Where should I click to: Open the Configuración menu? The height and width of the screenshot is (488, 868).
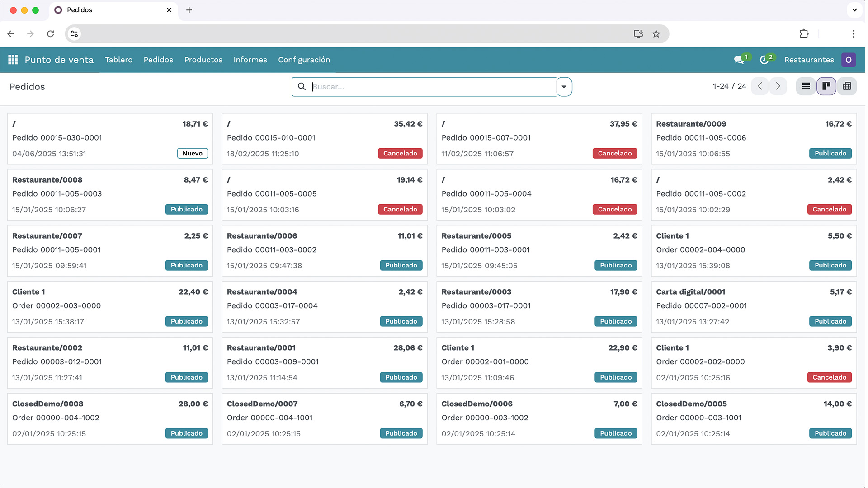(x=304, y=60)
